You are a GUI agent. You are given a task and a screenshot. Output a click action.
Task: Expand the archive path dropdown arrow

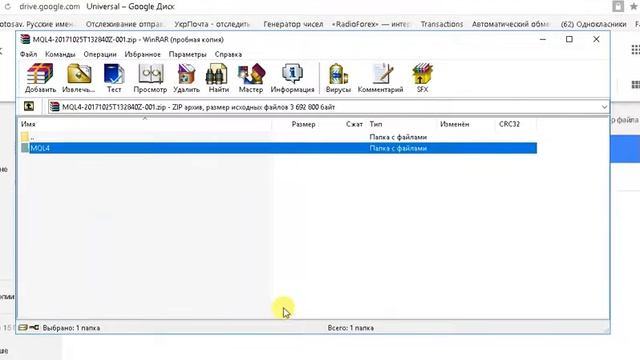tap(604, 107)
